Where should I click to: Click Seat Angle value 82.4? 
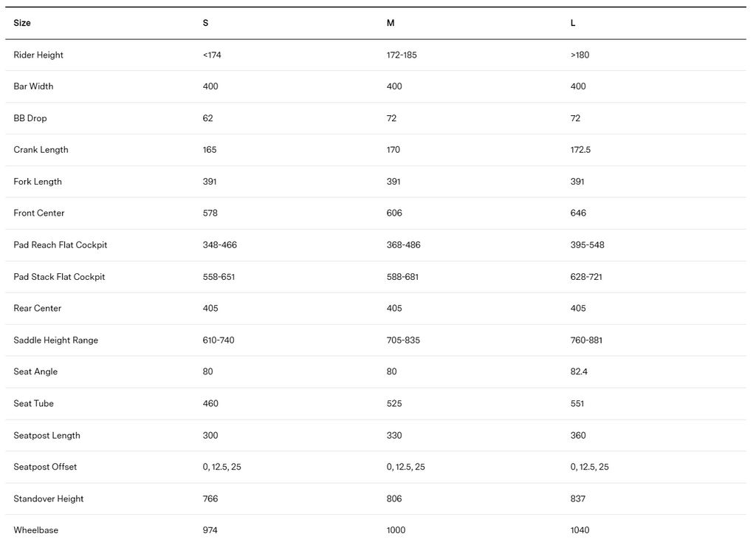[x=579, y=371]
